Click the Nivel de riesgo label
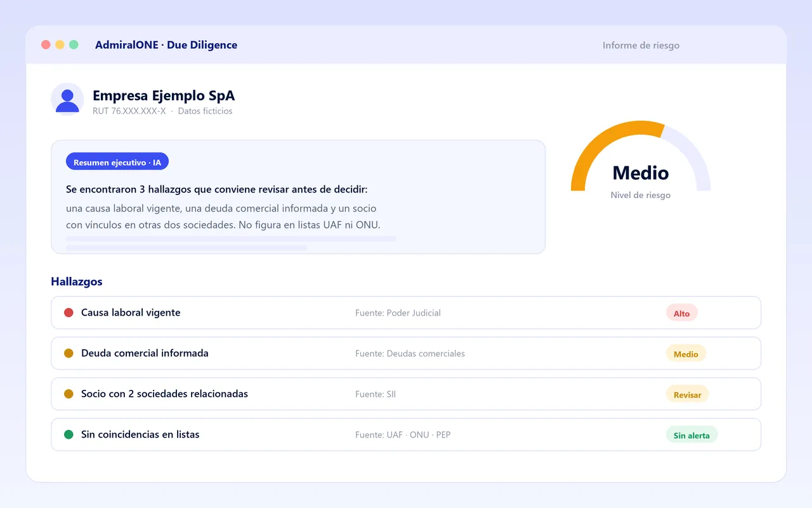Viewport: 812px width, 508px height. [641, 195]
